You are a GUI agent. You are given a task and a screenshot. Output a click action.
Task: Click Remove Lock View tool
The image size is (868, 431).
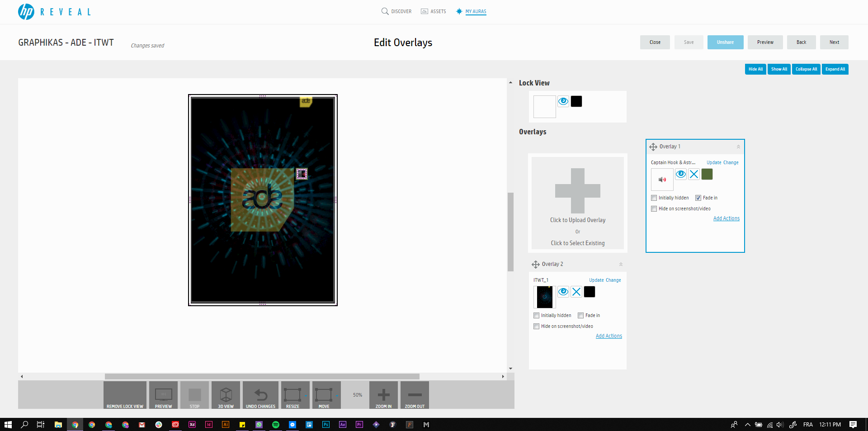(x=125, y=395)
